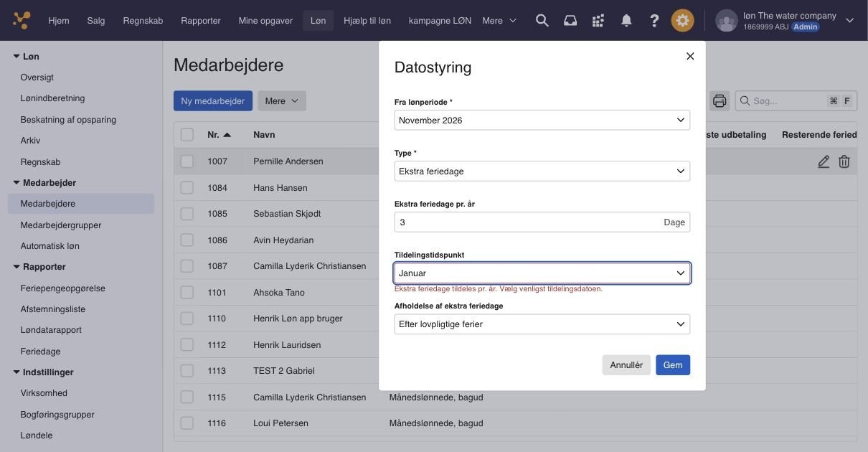Image resolution: width=868 pixels, height=452 pixels.
Task: Tick checkbox for Henrik Løn app bruger
Action: point(187,319)
